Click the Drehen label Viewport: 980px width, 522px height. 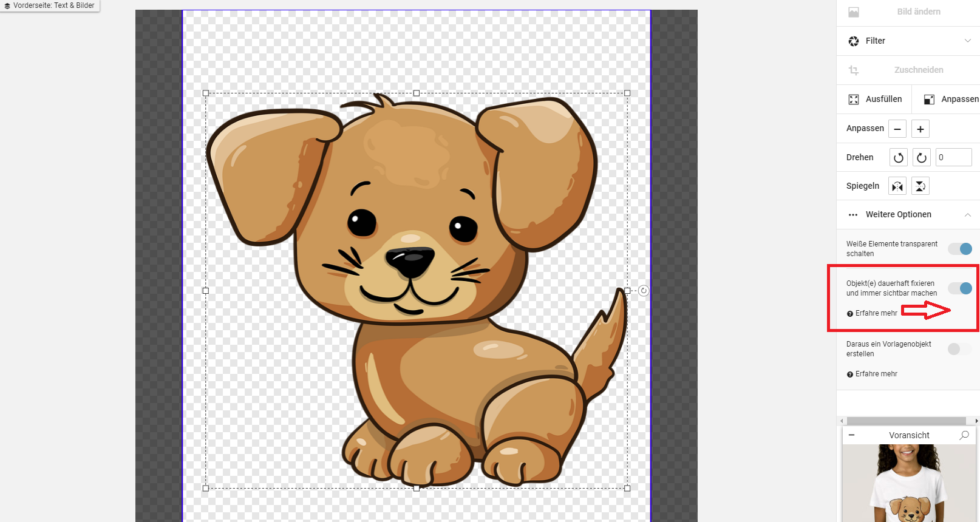coord(860,157)
